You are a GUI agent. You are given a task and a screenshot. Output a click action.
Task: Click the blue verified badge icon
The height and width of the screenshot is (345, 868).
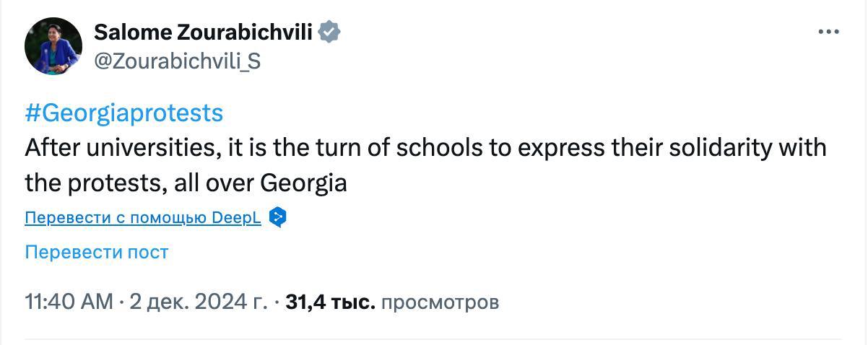point(330,32)
